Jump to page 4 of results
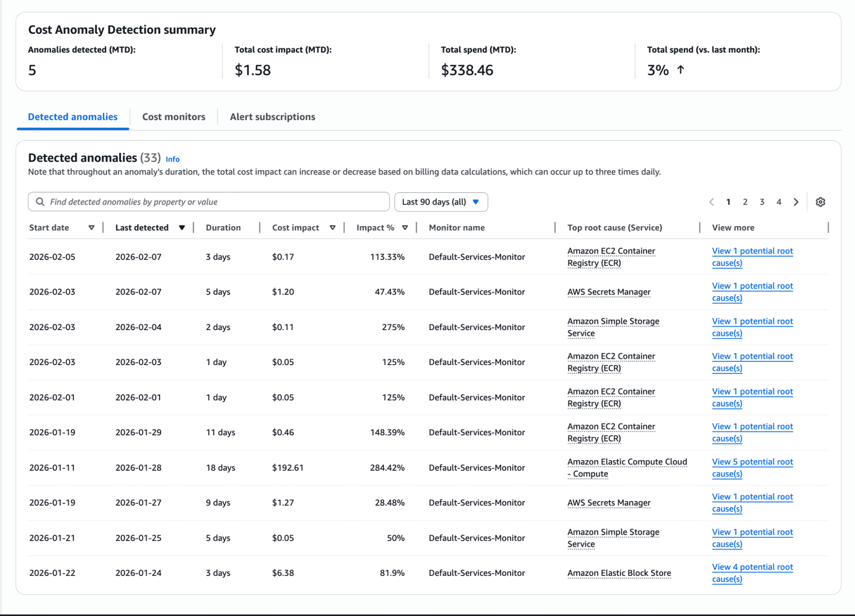The image size is (855, 616). [778, 202]
